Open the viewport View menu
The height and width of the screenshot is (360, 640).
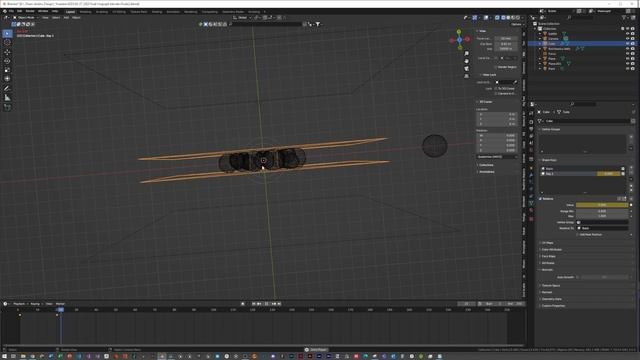click(x=45, y=18)
